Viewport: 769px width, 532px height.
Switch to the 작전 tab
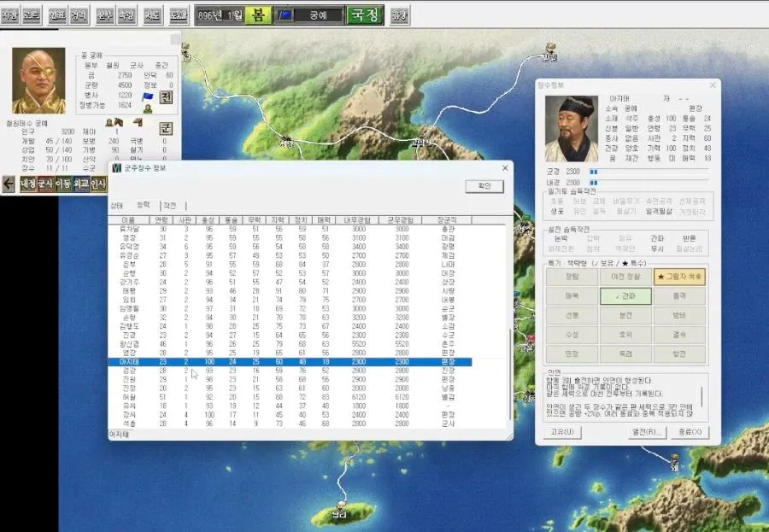[170, 206]
